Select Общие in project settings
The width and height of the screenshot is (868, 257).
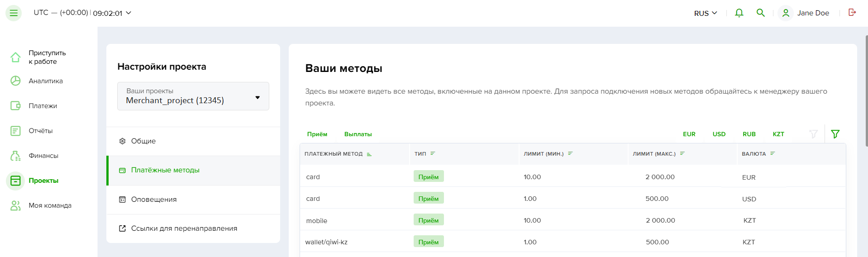(x=193, y=141)
